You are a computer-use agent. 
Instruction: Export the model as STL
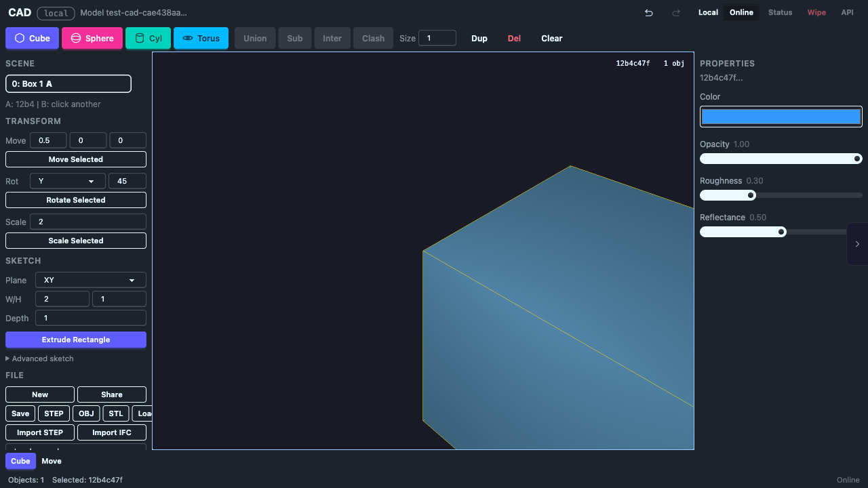pos(115,413)
